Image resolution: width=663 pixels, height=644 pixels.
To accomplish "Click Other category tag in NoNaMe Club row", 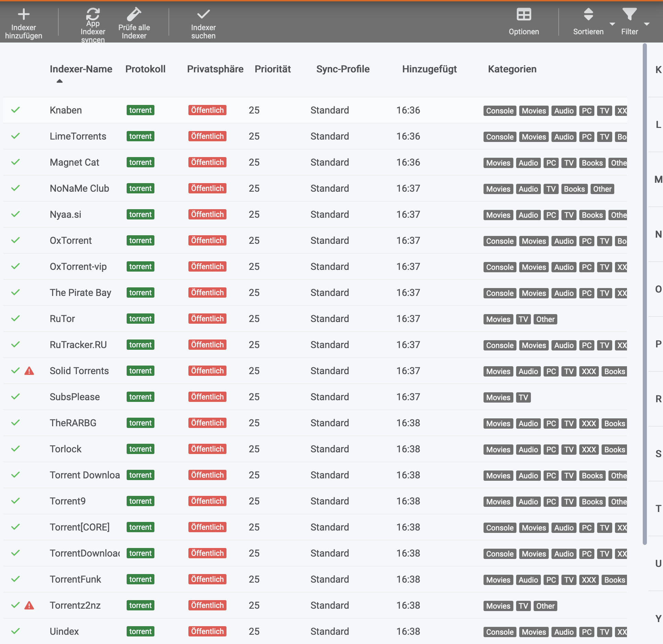I will 602,189.
